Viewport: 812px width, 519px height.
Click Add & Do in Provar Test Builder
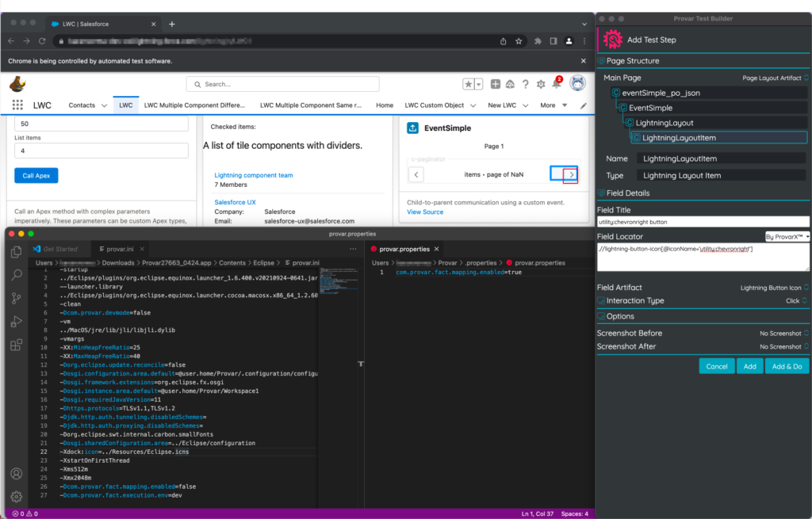pos(787,365)
